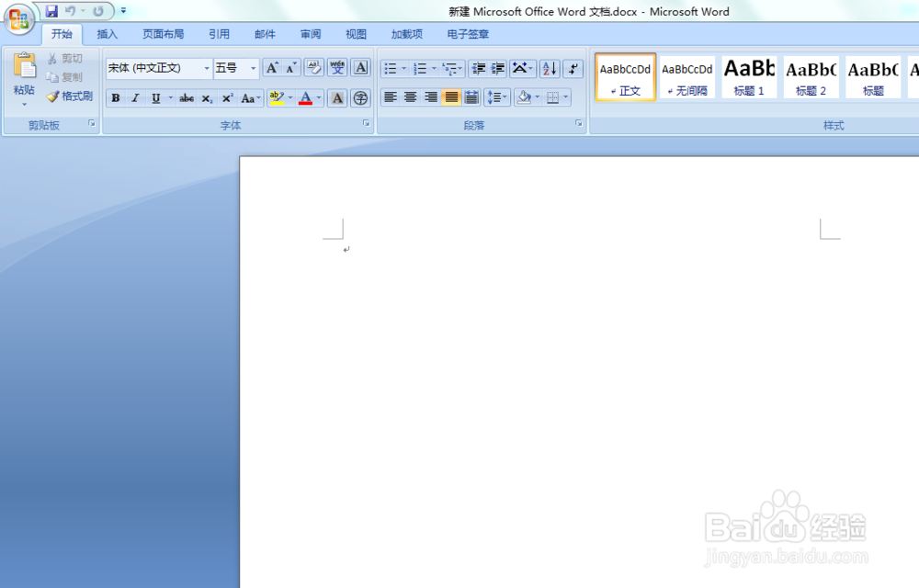
Task: Decrease paragraph indent
Action: tap(478, 69)
